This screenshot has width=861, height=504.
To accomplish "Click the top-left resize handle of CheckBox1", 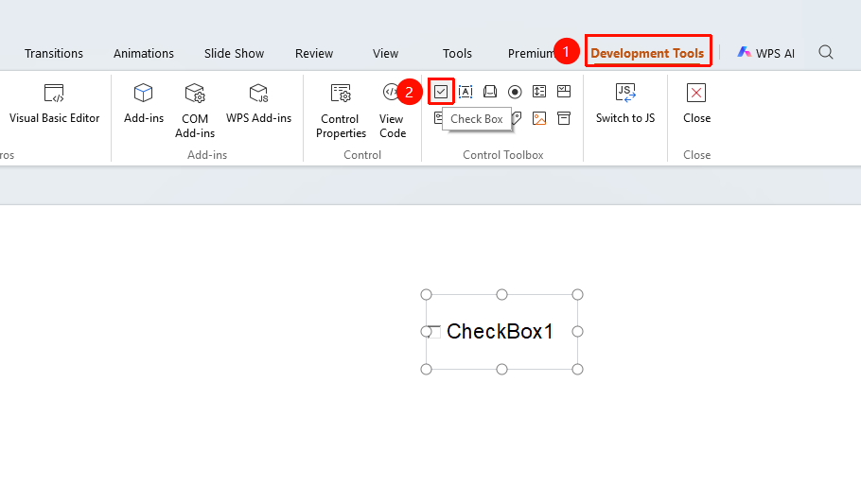I will pos(426,295).
